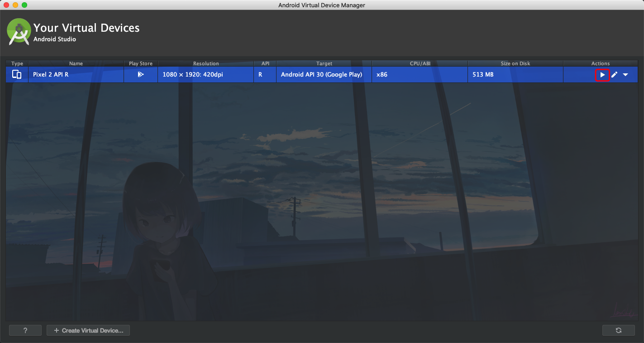Click the Android Studio logo

point(19,32)
